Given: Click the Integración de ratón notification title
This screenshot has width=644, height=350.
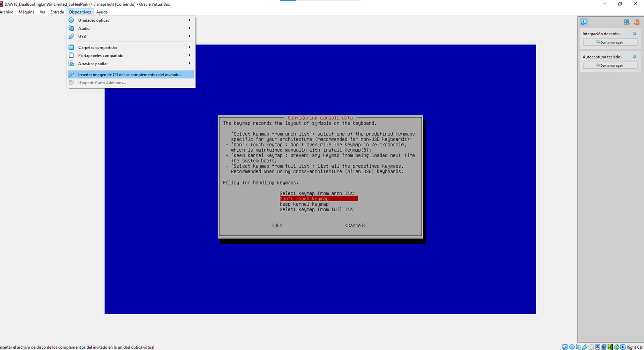Looking at the screenshot, I should coord(602,34).
